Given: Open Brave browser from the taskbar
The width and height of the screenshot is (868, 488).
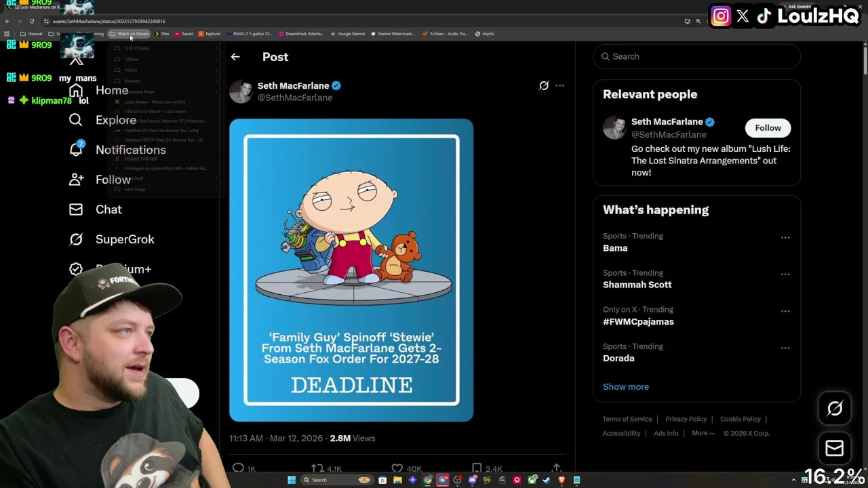Looking at the screenshot, I should pyautogui.click(x=561, y=480).
